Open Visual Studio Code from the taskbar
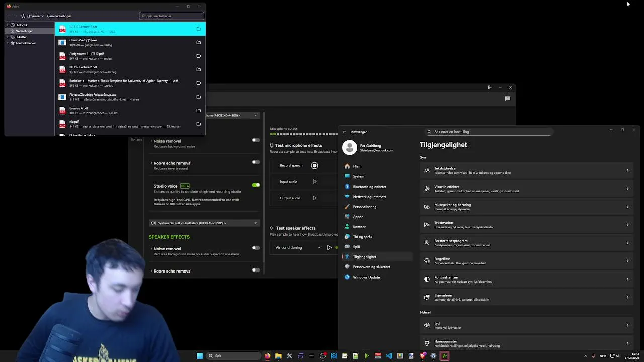This screenshot has height=362, width=644. [389, 356]
